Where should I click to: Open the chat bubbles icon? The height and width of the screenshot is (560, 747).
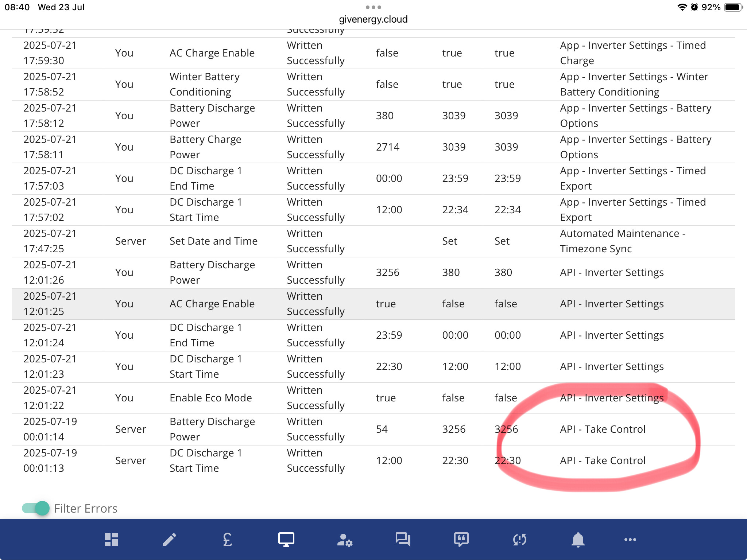pos(403,540)
